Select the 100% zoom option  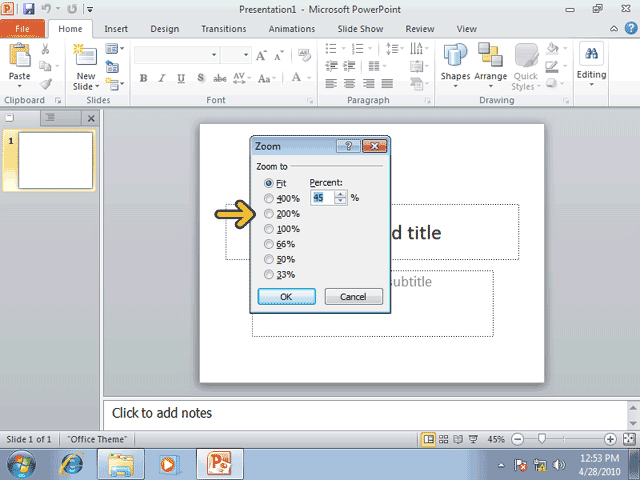[x=269, y=229]
